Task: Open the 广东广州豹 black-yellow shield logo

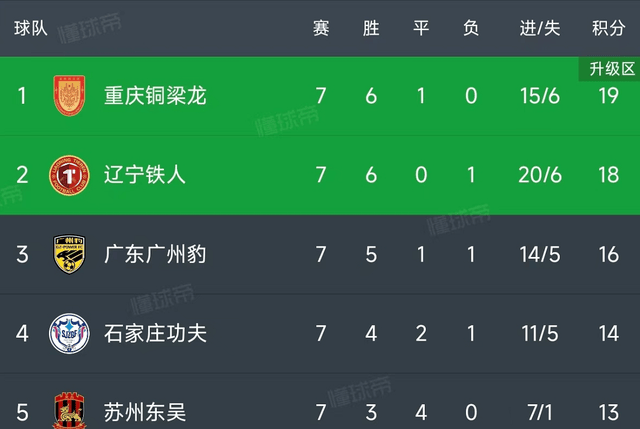Action: 69,254
